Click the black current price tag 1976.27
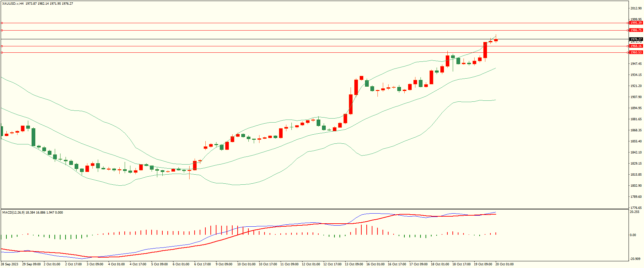This screenshot has width=644, height=268. (636, 39)
